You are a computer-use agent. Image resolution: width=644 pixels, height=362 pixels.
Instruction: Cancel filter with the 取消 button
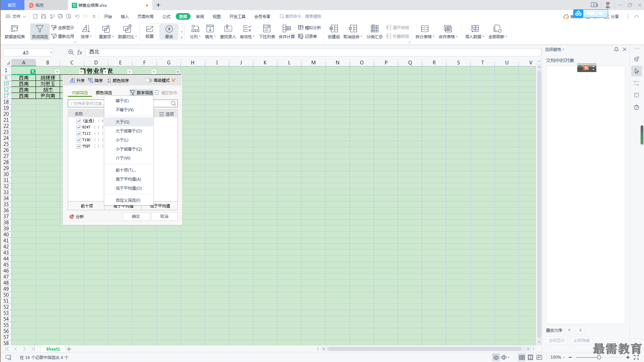tap(164, 217)
